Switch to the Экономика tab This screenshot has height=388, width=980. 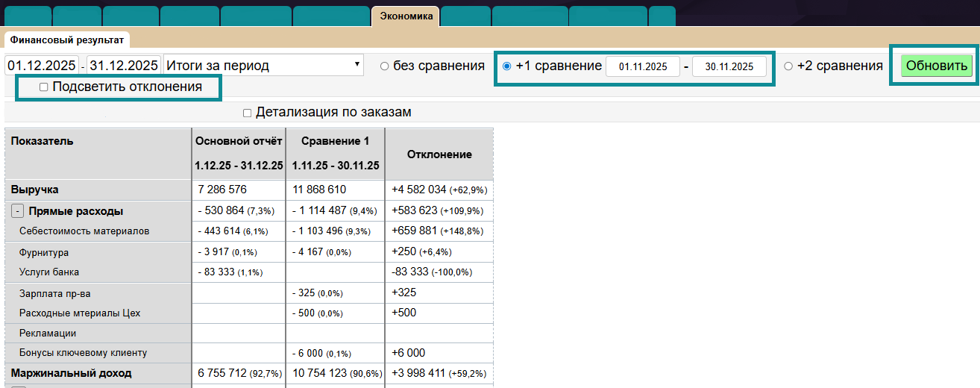click(406, 16)
